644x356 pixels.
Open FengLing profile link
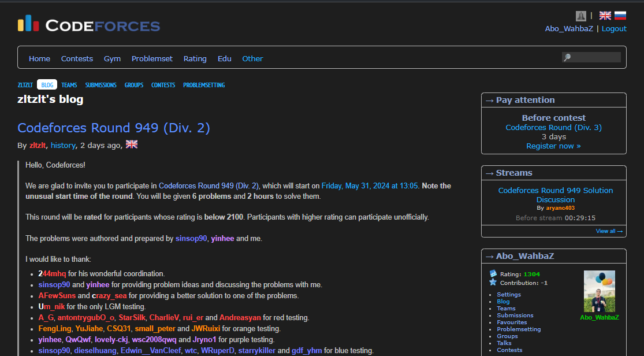point(55,329)
